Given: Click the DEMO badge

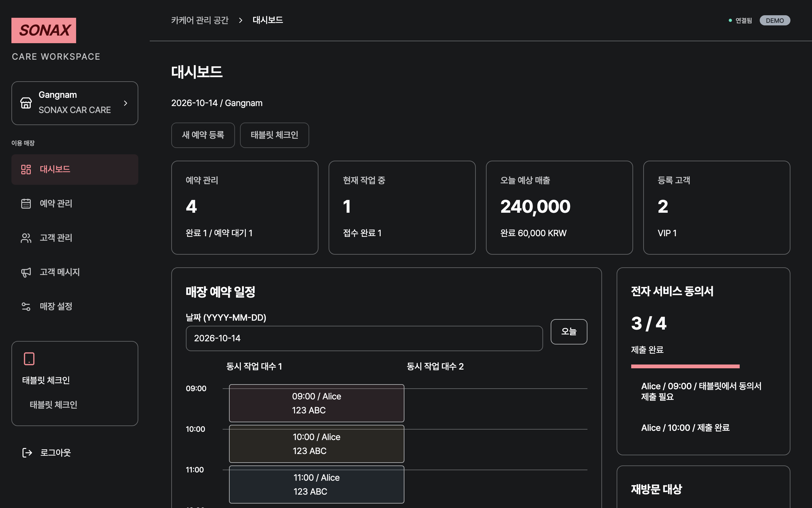Looking at the screenshot, I should [x=775, y=21].
